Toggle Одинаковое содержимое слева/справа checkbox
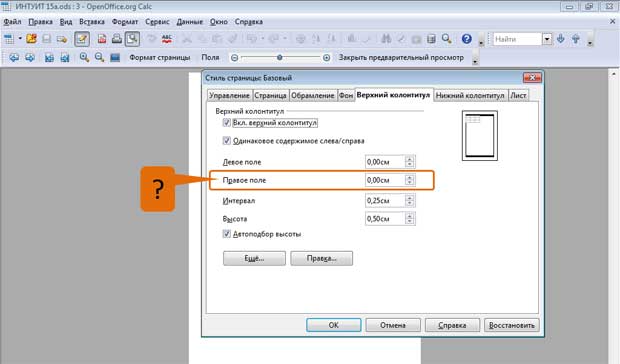This screenshot has width=620, height=364. [227, 141]
